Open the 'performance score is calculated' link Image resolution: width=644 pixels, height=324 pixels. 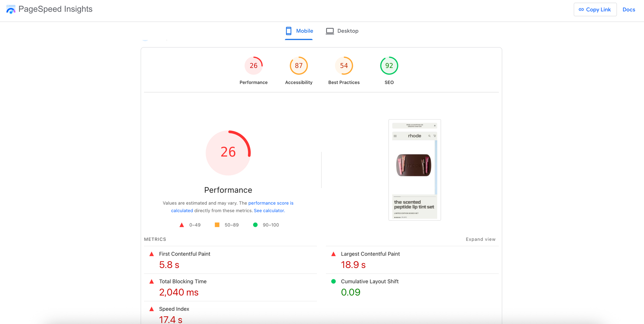[270, 203]
